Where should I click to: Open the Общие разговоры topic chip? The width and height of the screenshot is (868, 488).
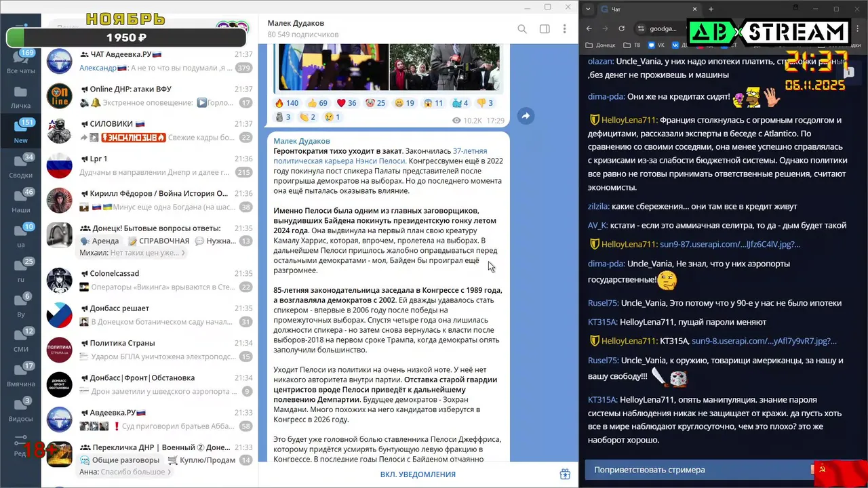coord(120,460)
